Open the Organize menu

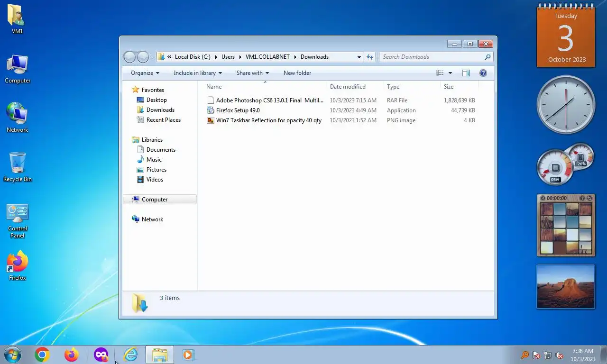[x=145, y=73]
